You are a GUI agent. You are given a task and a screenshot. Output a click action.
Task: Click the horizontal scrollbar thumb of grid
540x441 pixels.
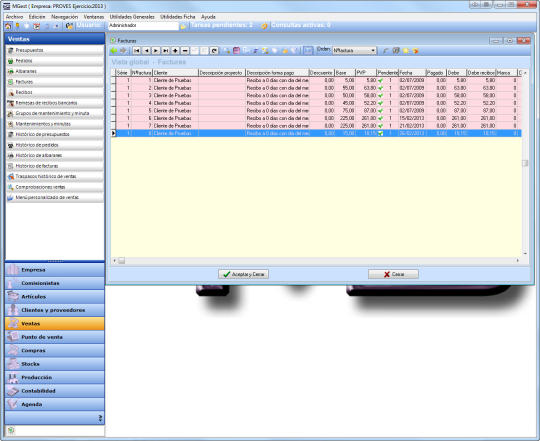tap(121, 261)
